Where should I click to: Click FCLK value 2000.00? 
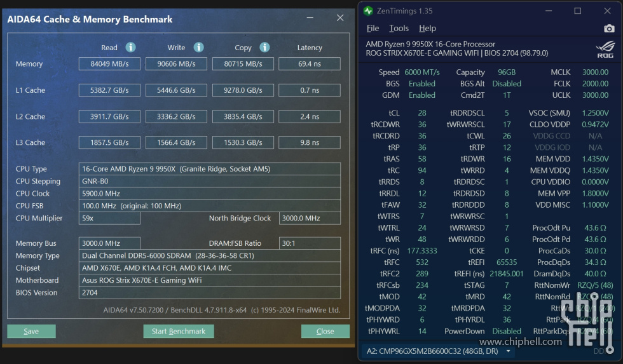(595, 84)
